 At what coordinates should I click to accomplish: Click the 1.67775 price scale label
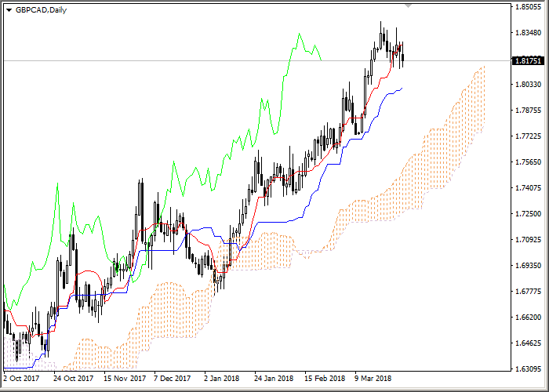529,291
